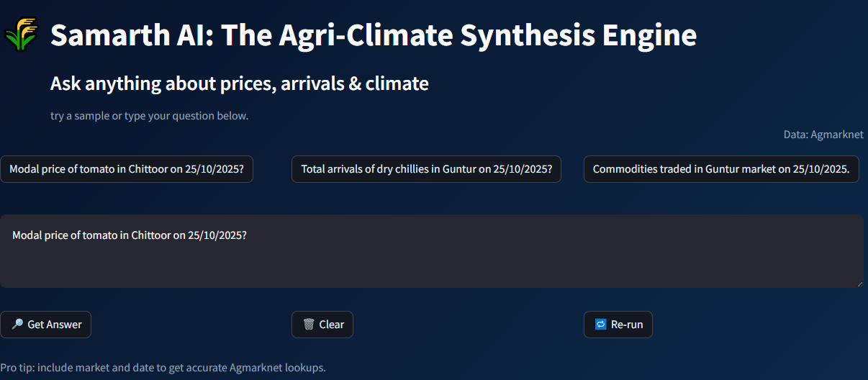The image size is (868, 380).
Task: Hit the Re-run button label
Action: pyautogui.click(x=627, y=325)
